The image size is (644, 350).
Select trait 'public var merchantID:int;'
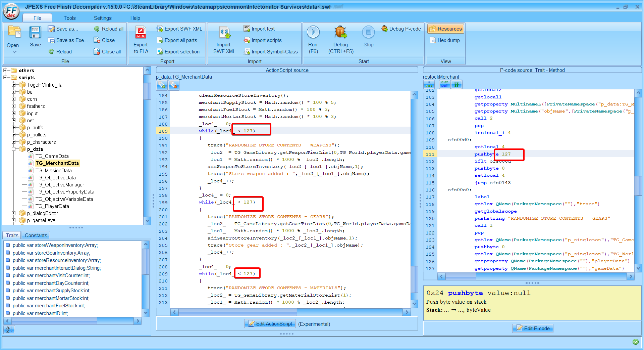40,313
